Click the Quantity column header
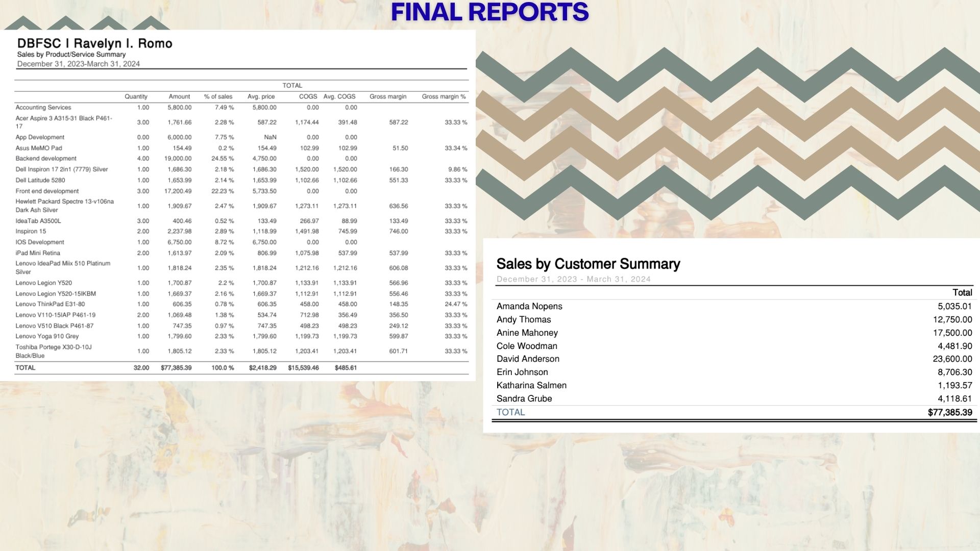Screen dimensions: 980x551 136,96
